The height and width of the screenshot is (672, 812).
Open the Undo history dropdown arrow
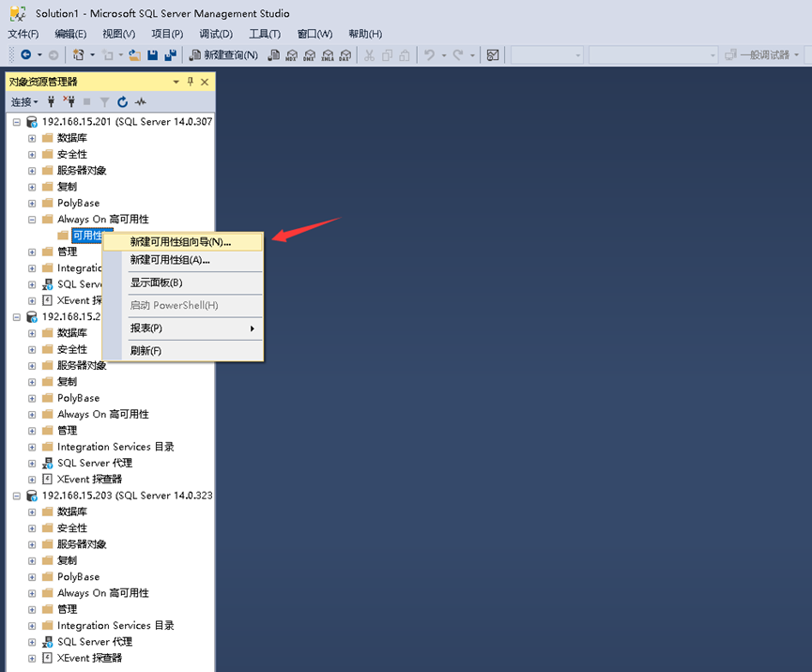[444, 54]
